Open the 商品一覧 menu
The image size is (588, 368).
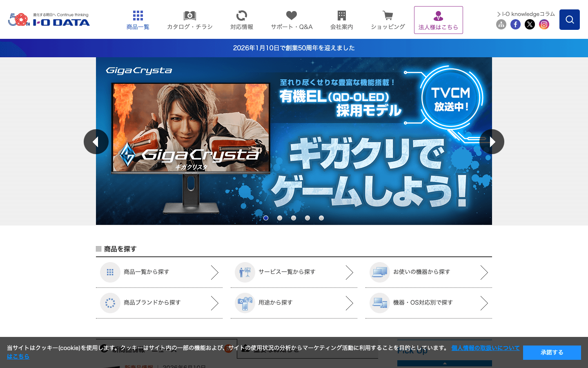click(x=138, y=20)
